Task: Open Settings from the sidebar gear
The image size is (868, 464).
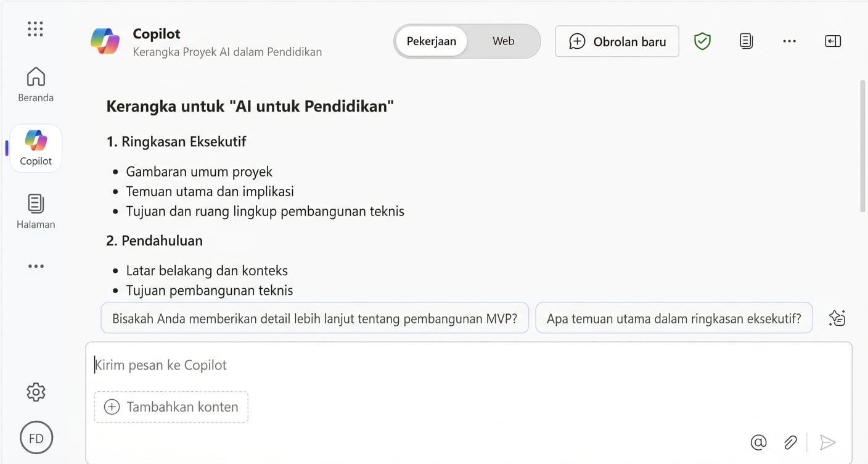Action: pos(35,391)
